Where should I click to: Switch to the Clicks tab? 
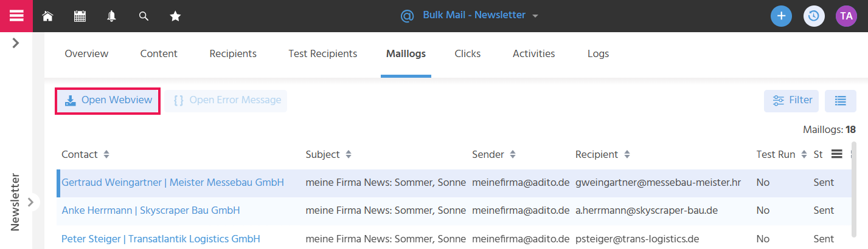coord(467,53)
